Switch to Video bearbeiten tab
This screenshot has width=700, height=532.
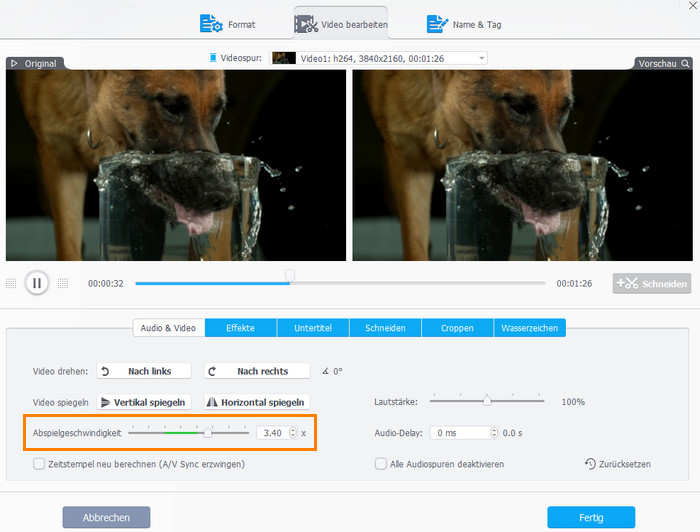[x=341, y=24]
